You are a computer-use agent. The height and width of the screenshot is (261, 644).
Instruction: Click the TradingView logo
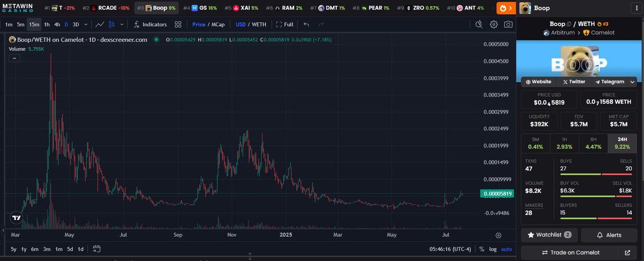(16, 218)
